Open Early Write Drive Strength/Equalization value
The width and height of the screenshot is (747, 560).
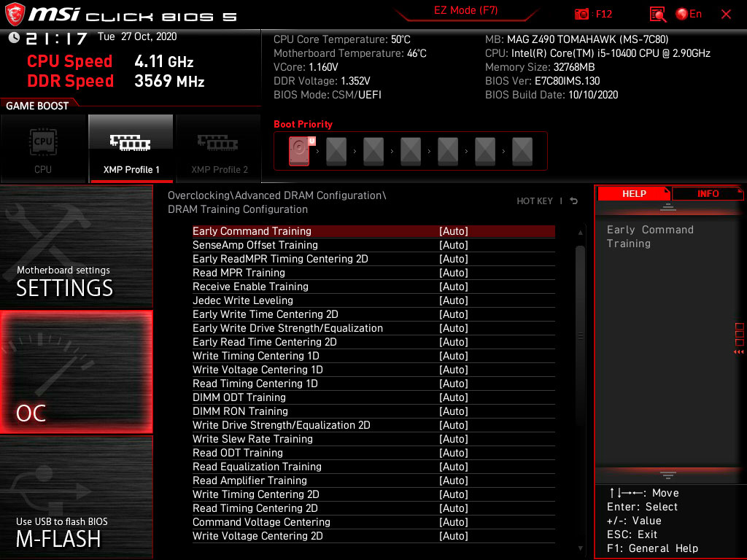pos(454,328)
